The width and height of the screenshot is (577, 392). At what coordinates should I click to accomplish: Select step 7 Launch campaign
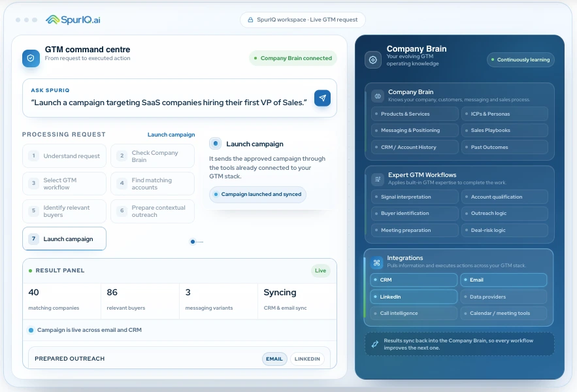pos(65,239)
